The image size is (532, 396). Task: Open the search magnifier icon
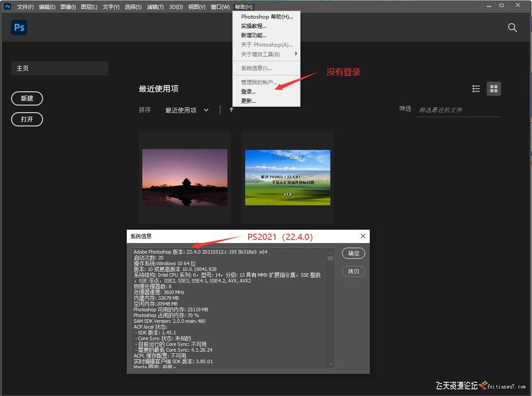click(x=512, y=27)
